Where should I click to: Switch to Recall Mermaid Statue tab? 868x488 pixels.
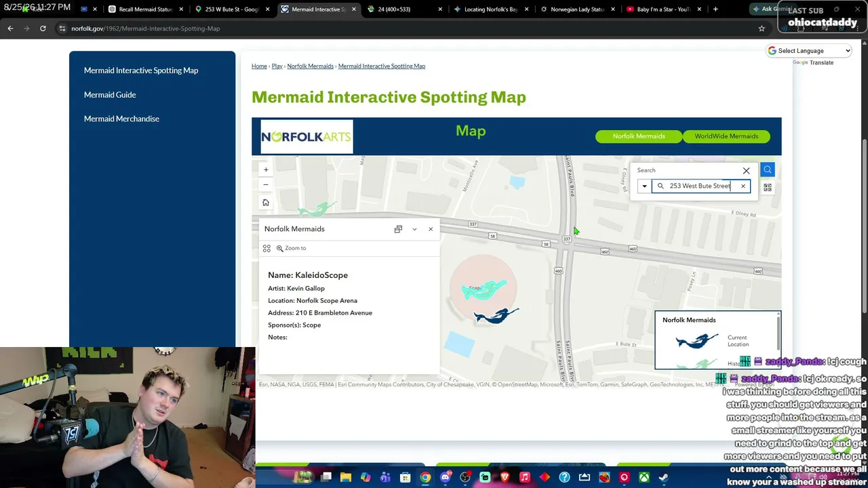click(x=145, y=9)
